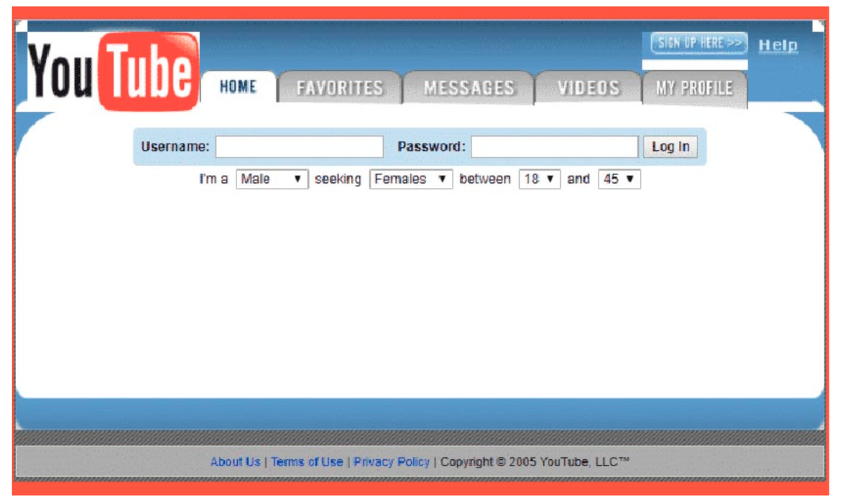Switch to the Favorites tab
Screen dimensions: 842x504
click(340, 88)
